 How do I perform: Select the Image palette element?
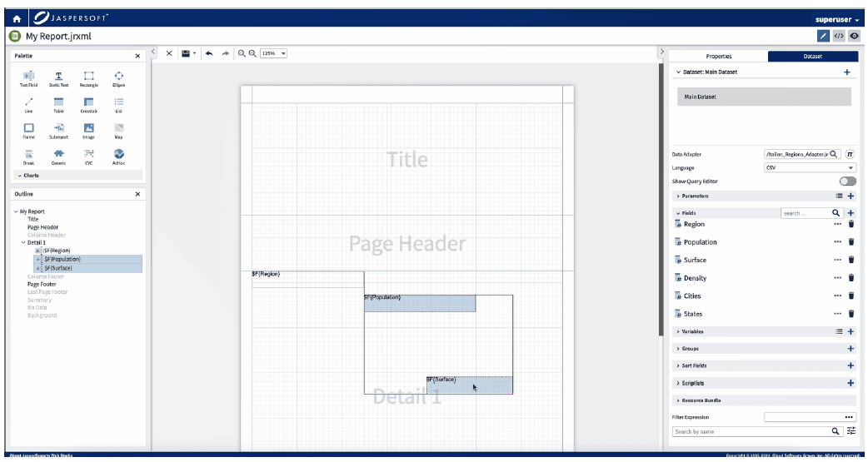click(x=88, y=130)
